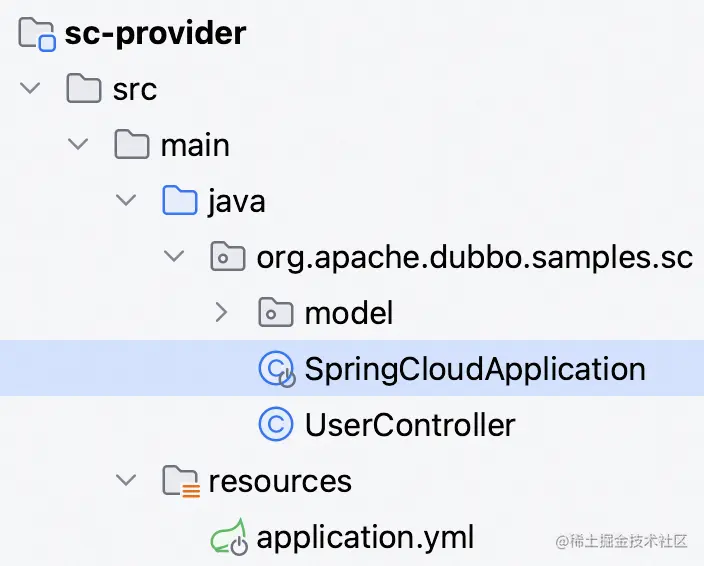Click the main folder icon
Viewport: 704px width, 566px height.
[132, 145]
